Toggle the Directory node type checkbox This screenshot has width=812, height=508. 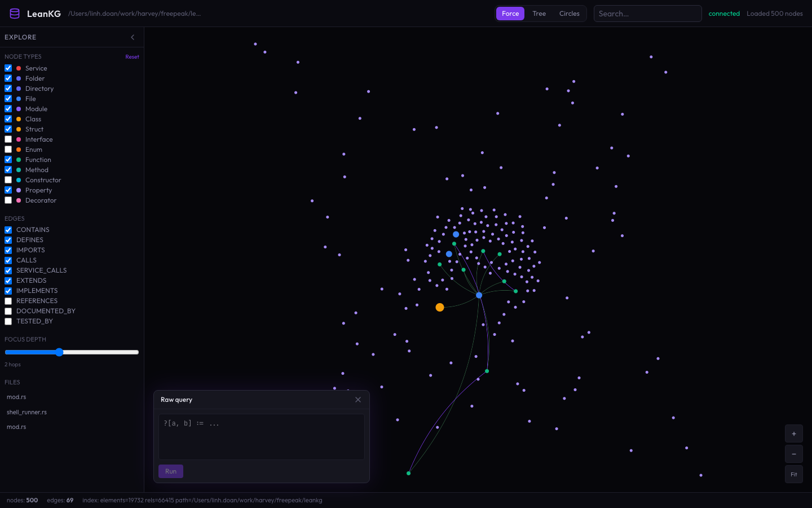click(x=8, y=89)
